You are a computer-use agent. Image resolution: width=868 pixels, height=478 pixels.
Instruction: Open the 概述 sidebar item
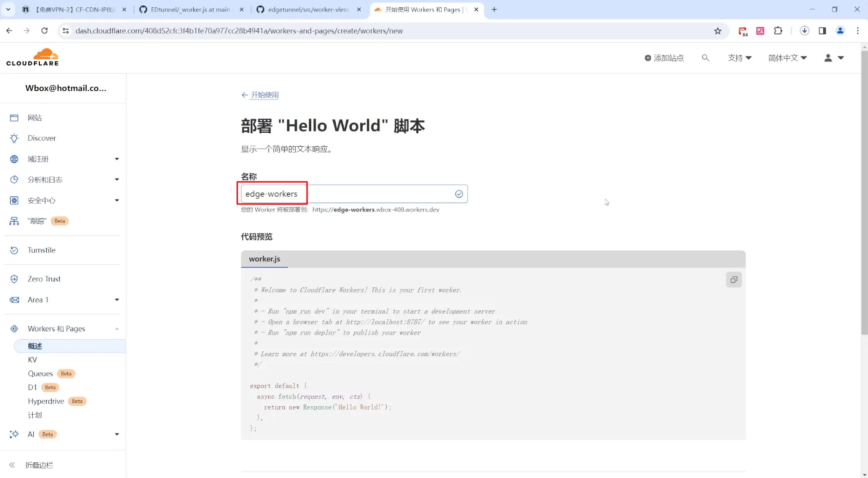tap(69, 346)
